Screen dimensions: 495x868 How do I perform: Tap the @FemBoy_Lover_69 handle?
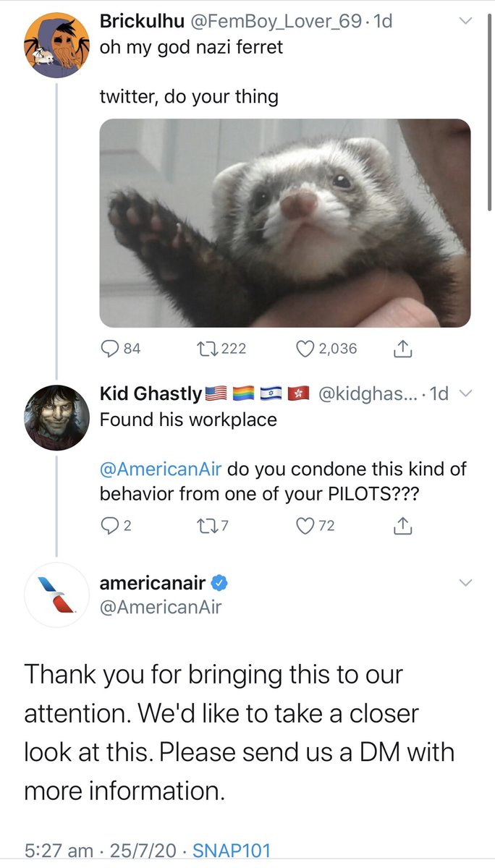pyautogui.click(x=275, y=22)
